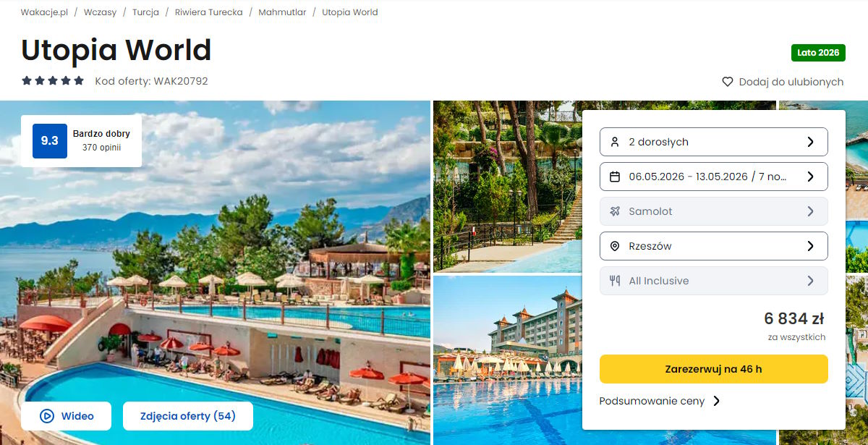The width and height of the screenshot is (868, 445).
Task: Open the Rzeszów departure city dropdown
Action: pyautogui.click(x=713, y=246)
